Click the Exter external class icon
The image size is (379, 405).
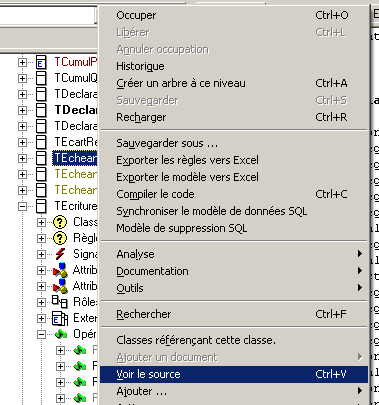coord(60,318)
